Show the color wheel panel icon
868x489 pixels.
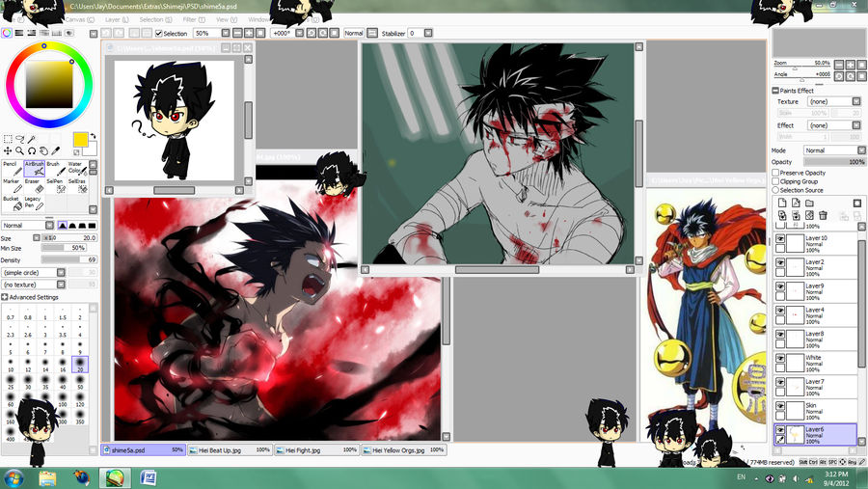pyautogui.click(x=7, y=33)
